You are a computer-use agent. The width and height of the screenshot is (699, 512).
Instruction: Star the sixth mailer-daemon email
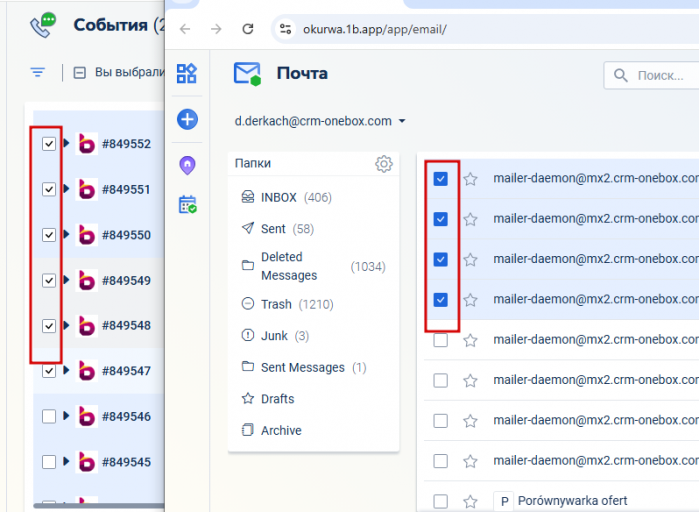pyautogui.click(x=470, y=381)
